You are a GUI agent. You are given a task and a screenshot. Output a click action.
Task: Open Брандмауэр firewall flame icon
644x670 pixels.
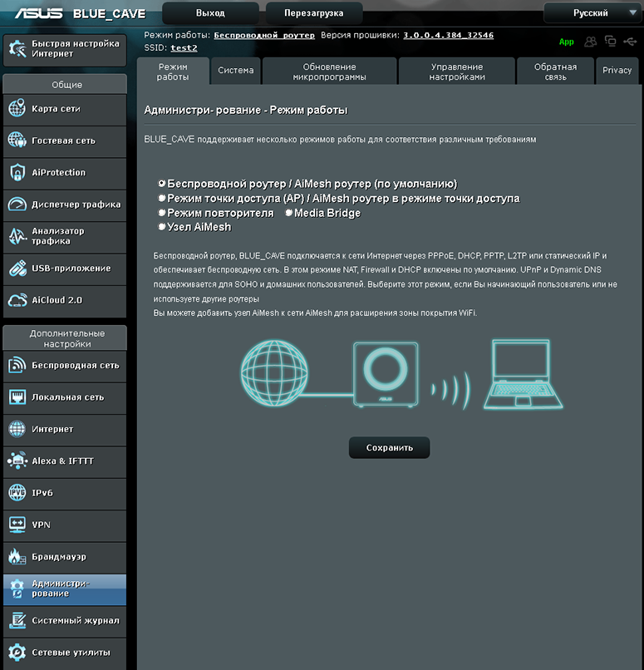tap(17, 557)
